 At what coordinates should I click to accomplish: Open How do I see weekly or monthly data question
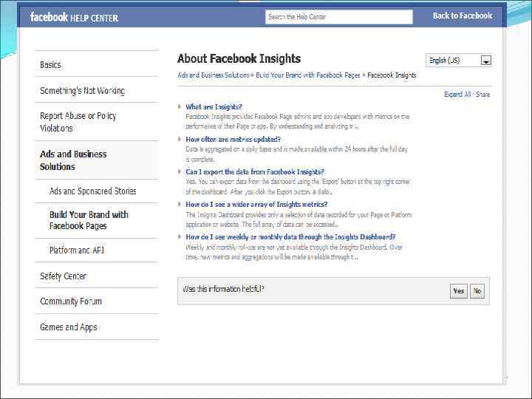click(290, 237)
